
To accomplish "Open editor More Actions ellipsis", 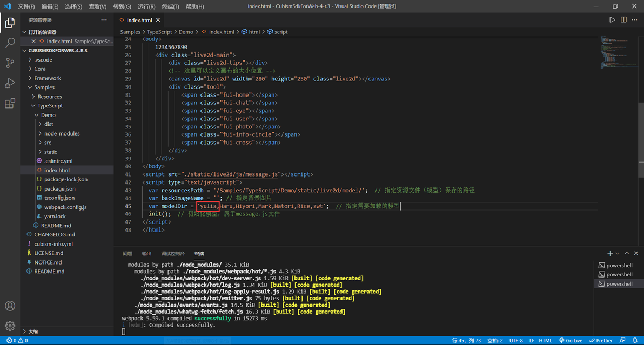I will tap(635, 19).
